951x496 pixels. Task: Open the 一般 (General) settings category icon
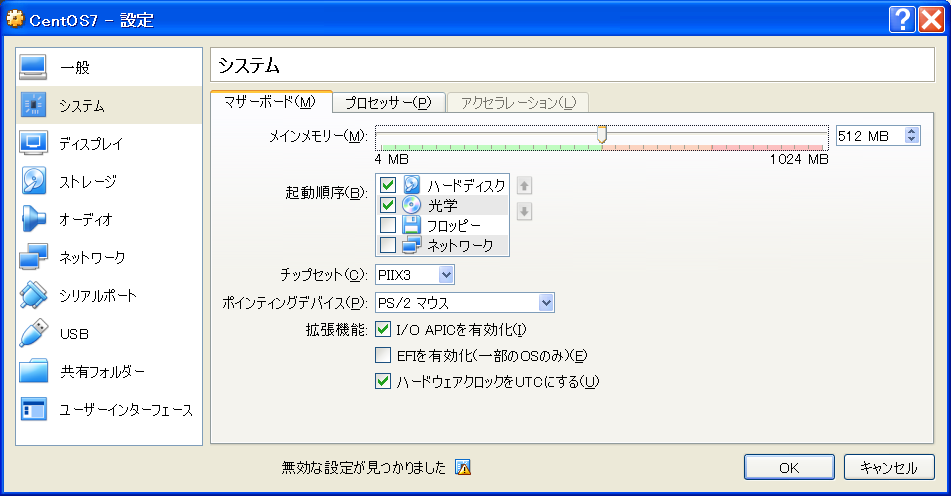33,67
